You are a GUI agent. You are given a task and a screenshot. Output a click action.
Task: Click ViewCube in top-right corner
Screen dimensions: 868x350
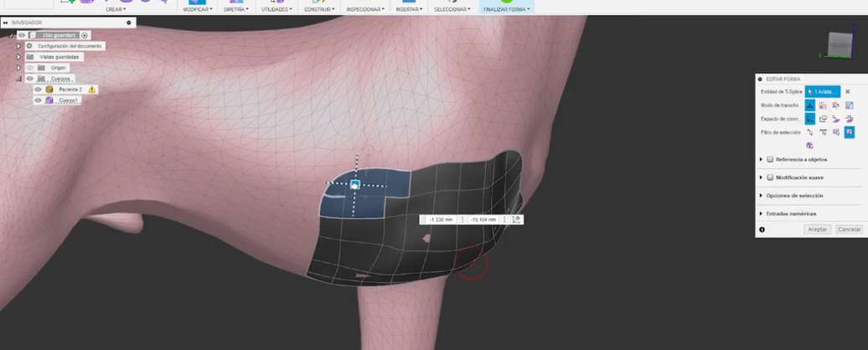click(x=840, y=44)
